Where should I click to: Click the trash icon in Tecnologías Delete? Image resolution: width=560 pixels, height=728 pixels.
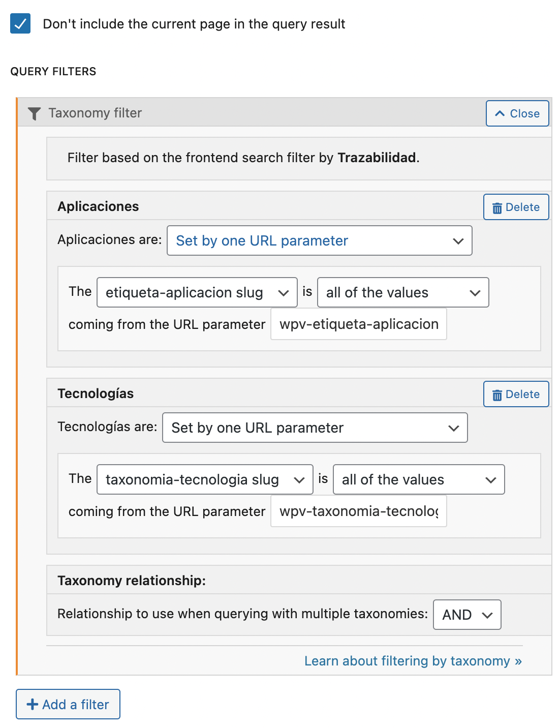pyautogui.click(x=497, y=395)
